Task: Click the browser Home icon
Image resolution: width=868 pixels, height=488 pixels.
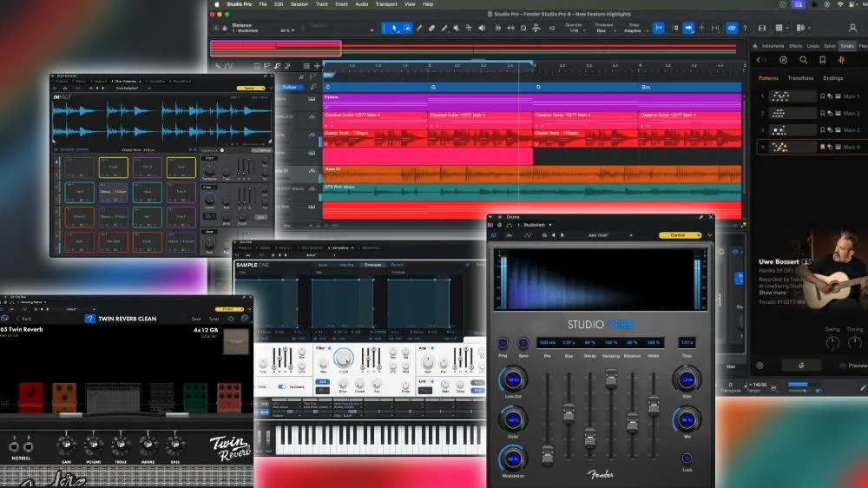Action: click(756, 46)
